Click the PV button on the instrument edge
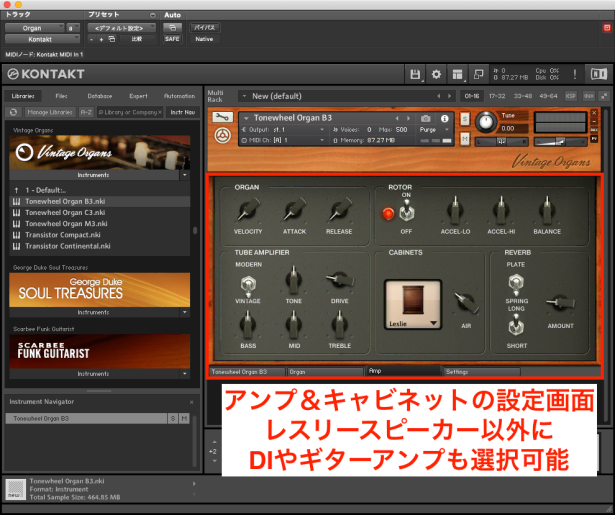Image resolution: width=615 pixels, height=515 pixels. [594, 139]
